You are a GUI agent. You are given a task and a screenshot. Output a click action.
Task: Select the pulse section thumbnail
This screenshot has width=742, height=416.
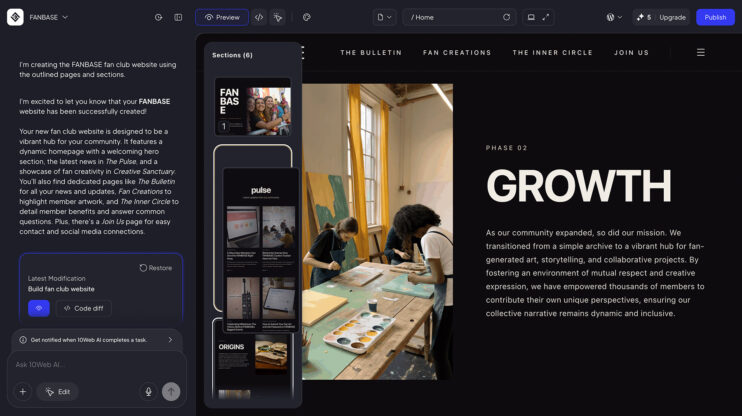pos(261,250)
